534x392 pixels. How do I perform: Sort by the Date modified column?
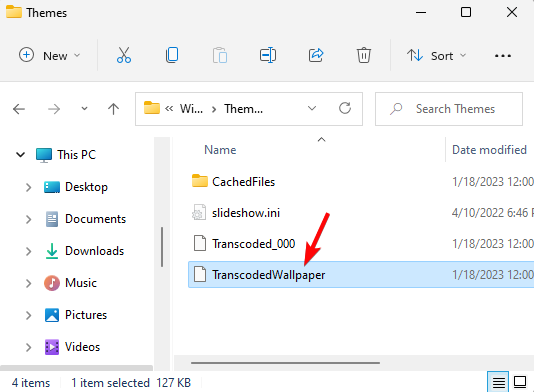click(x=489, y=150)
